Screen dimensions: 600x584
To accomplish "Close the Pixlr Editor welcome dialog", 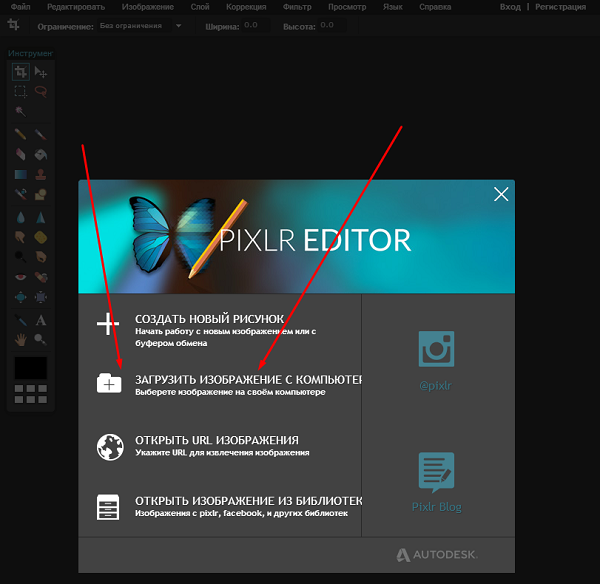I will [501, 194].
